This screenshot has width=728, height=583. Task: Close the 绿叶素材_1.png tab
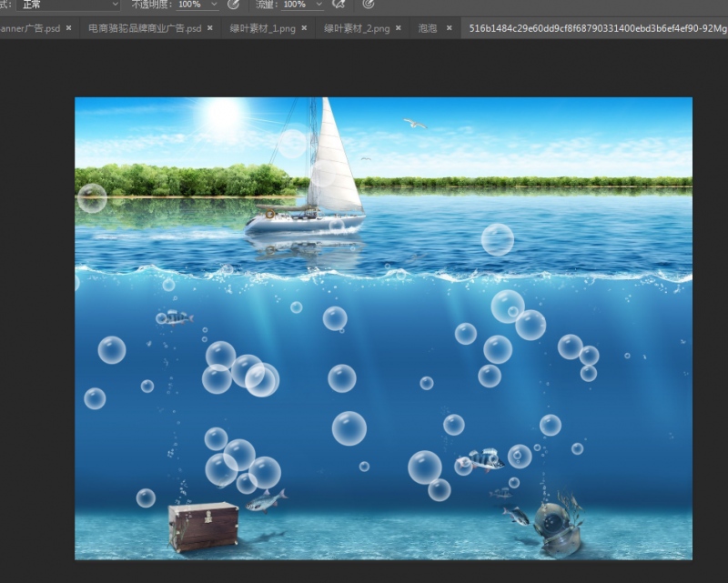click(304, 29)
